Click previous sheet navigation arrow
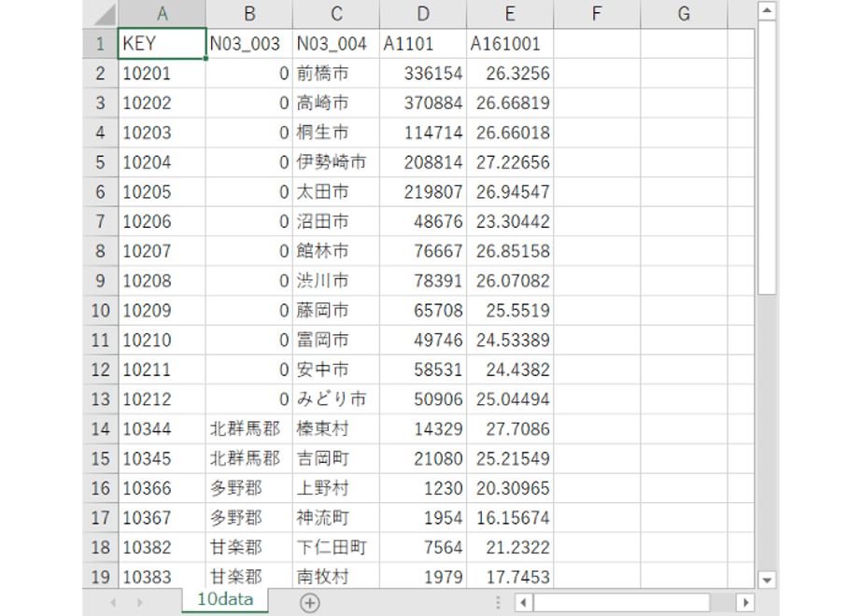Viewport: 863px width, 616px height. [x=113, y=602]
